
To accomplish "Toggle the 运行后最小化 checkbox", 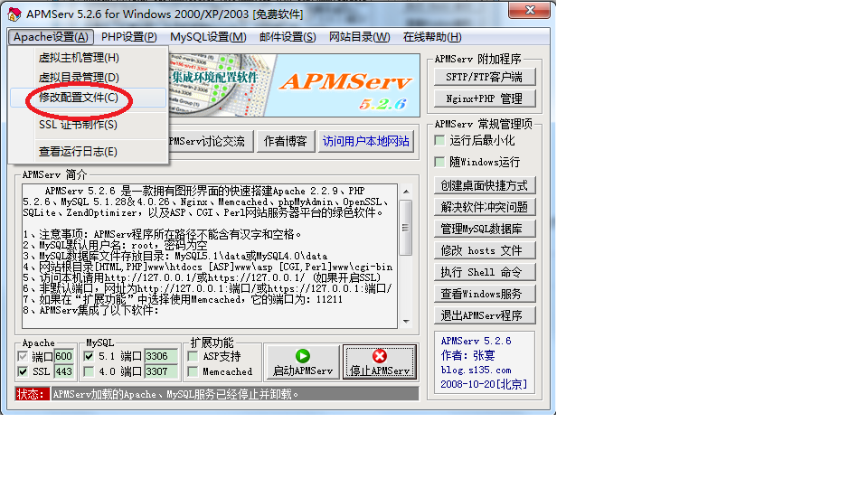I will point(440,141).
